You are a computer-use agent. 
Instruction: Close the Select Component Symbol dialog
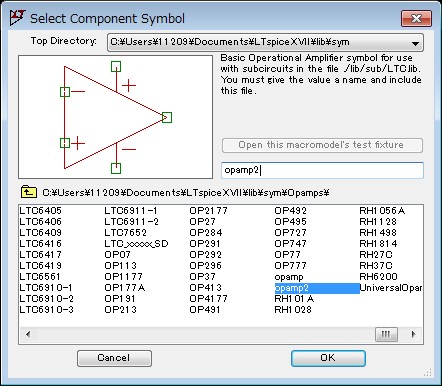coord(416,18)
